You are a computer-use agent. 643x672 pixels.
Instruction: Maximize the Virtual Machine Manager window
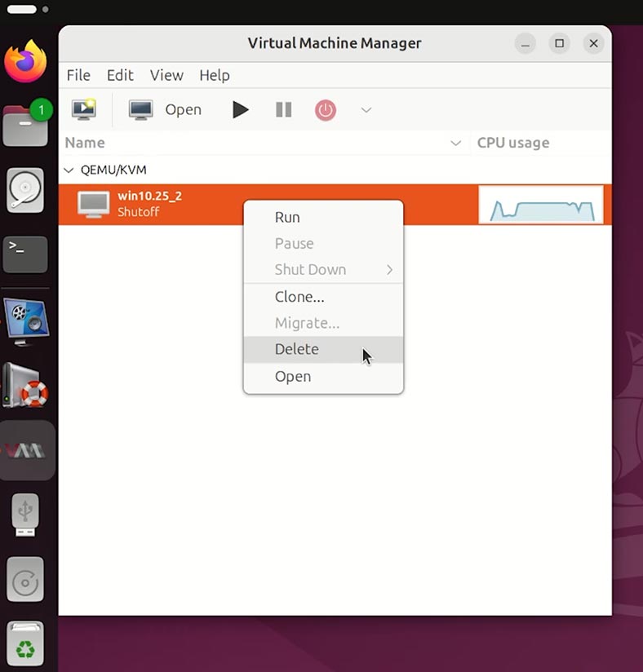[x=559, y=43]
